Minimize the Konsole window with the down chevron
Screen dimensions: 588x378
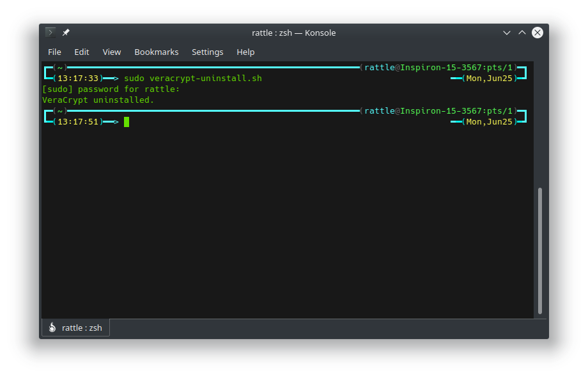click(x=507, y=33)
